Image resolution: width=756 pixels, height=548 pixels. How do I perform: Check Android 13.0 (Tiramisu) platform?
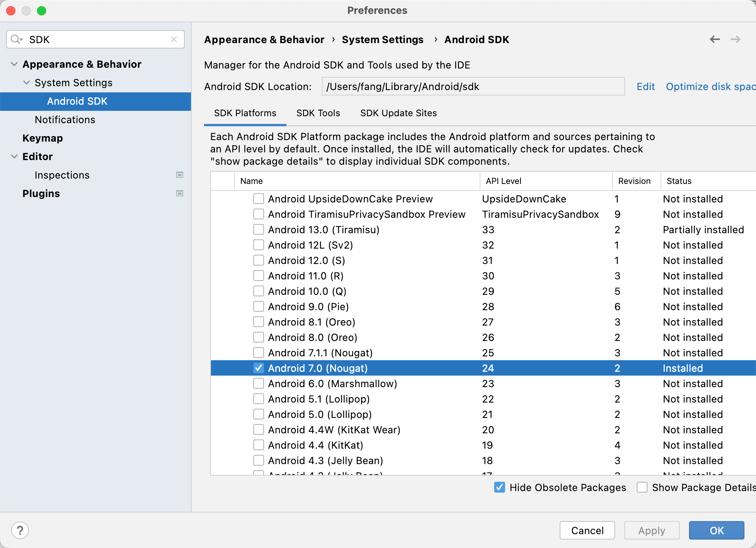tap(259, 230)
